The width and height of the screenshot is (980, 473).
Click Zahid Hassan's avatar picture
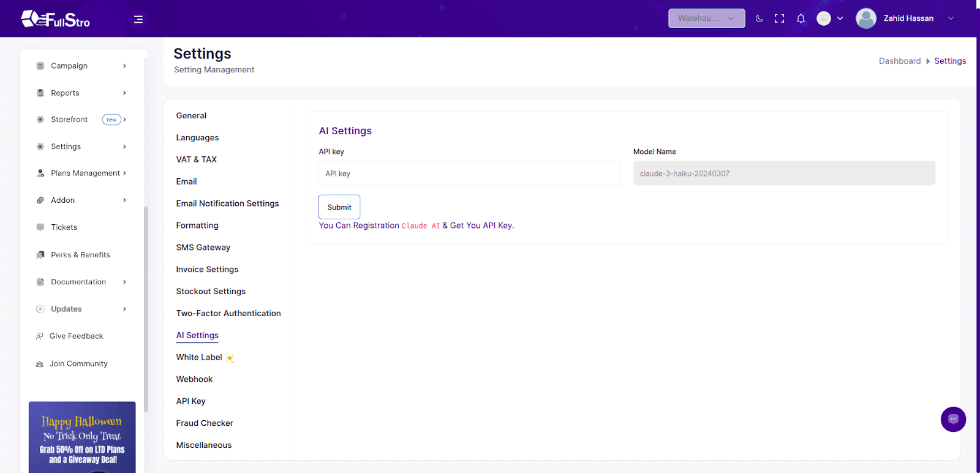tap(866, 18)
